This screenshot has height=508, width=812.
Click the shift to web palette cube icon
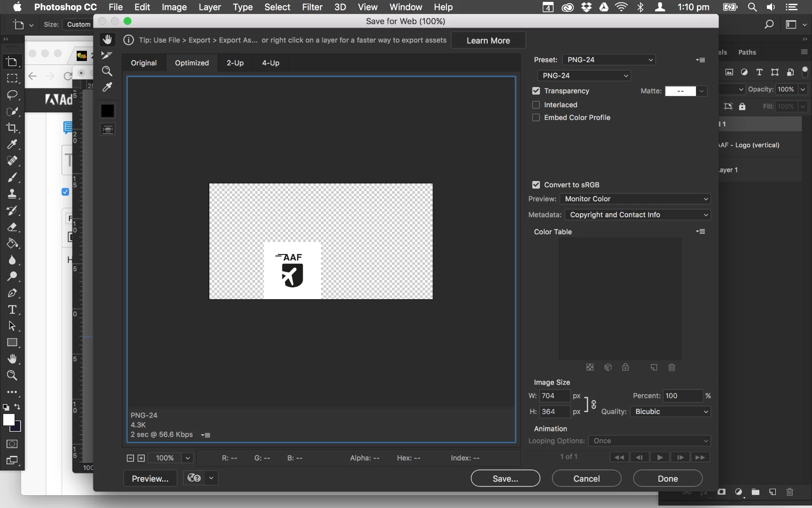[x=608, y=367]
